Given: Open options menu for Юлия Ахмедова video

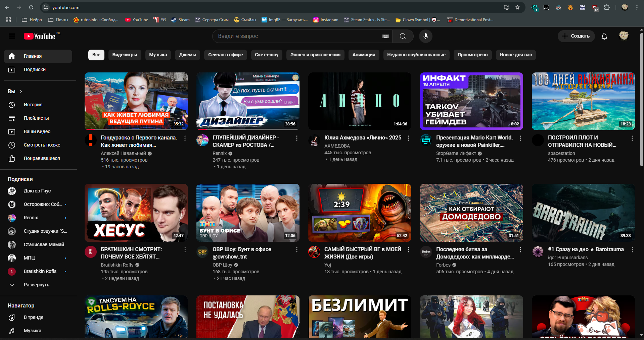Looking at the screenshot, I should pyautogui.click(x=408, y=138).
